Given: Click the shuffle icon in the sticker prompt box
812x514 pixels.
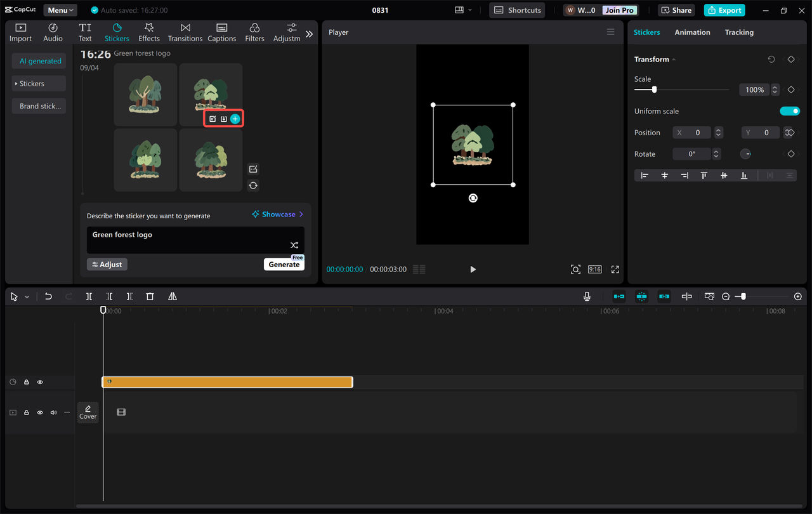Looking at the screenshot, I should 294,244.
